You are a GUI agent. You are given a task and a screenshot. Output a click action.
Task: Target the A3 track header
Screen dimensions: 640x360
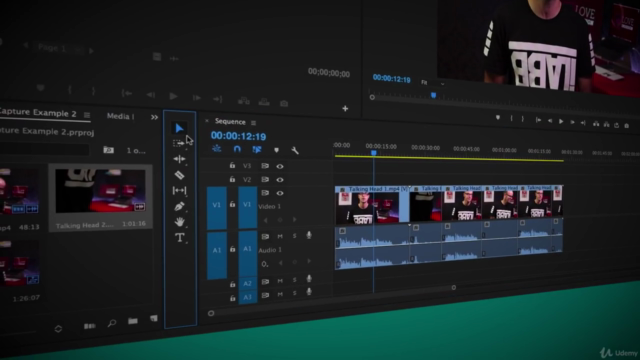coord(247,297)
